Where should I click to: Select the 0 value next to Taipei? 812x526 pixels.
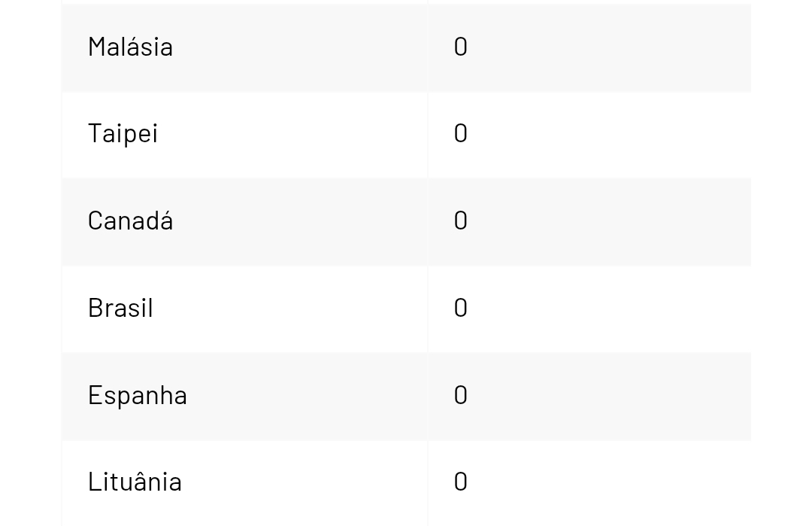pos(461,133)
